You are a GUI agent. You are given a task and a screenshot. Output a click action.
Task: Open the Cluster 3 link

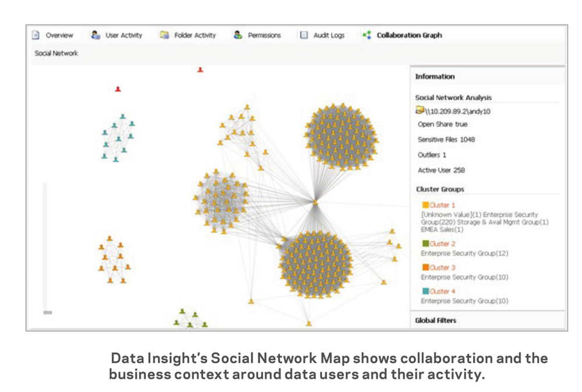tap(442, 268)
